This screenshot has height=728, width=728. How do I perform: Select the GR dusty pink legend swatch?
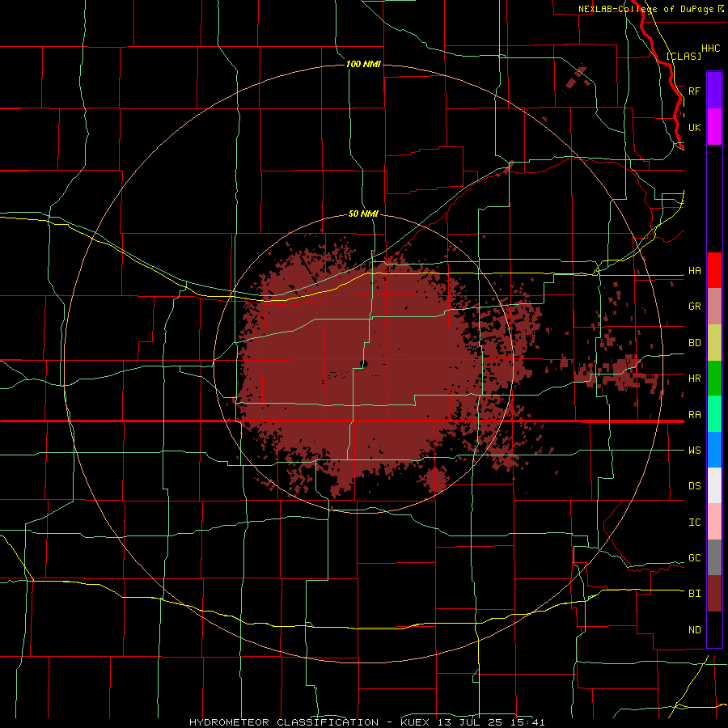point(714,307)
